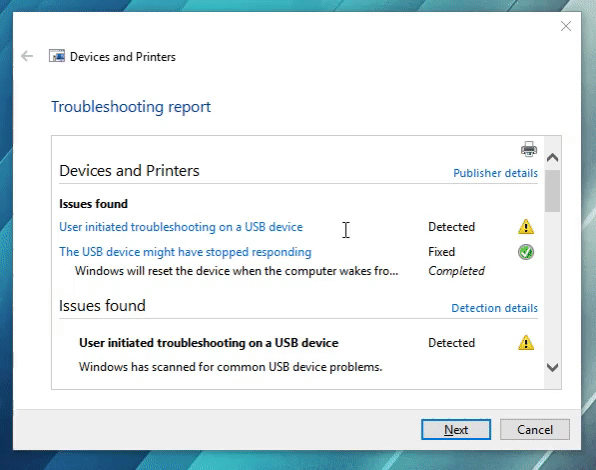The image size is (596, 470).
Task: Click the Cancel button
Action: point(534,429)
